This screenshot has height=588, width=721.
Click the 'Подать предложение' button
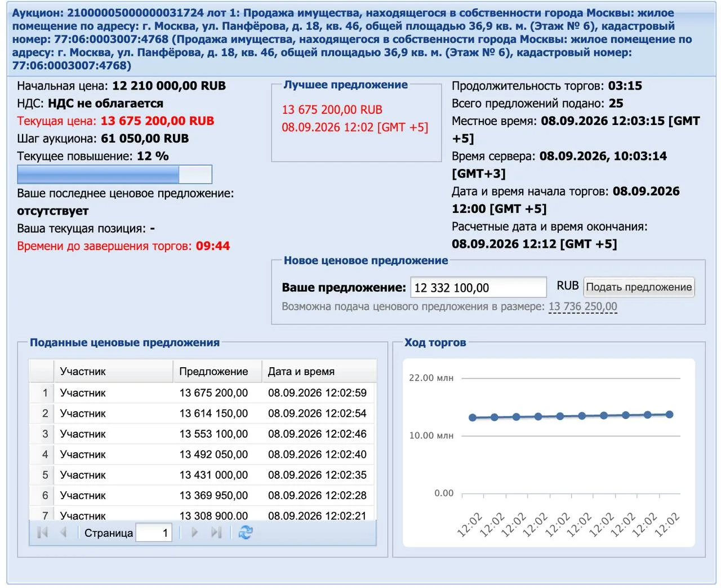(x=639, y=287)
